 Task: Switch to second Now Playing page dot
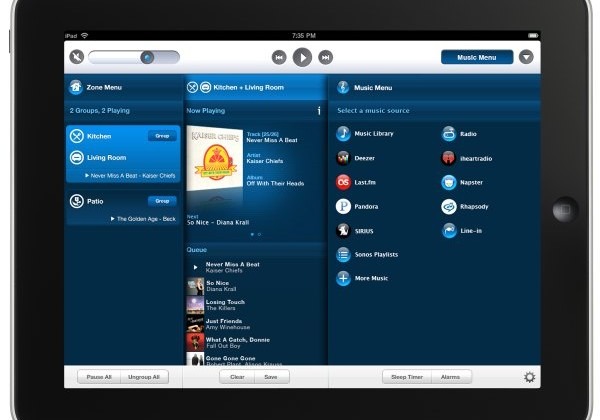tap(259, 234)
